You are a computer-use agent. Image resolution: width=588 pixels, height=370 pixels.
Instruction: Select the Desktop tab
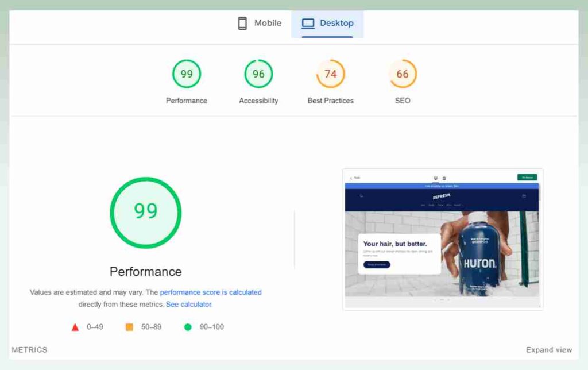(x=327, y=23)
